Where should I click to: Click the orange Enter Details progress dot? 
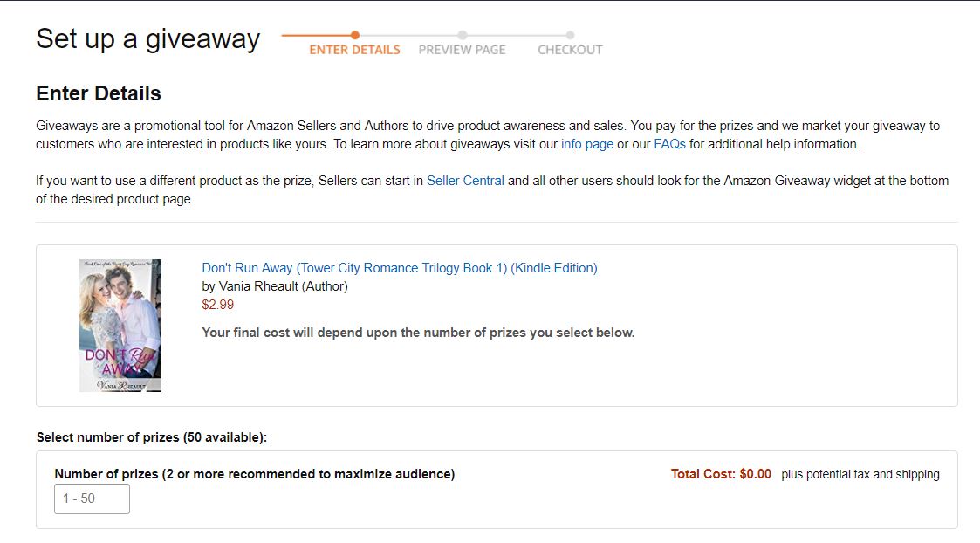click(354, 37)
